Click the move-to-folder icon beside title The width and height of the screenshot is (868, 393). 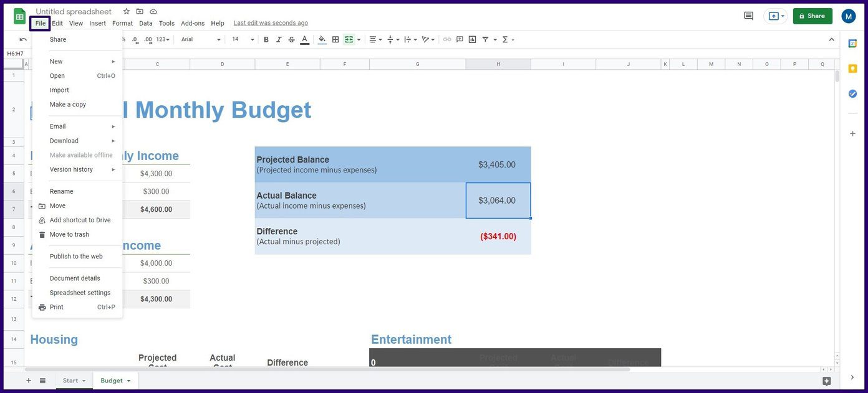[x=140, y=11]
